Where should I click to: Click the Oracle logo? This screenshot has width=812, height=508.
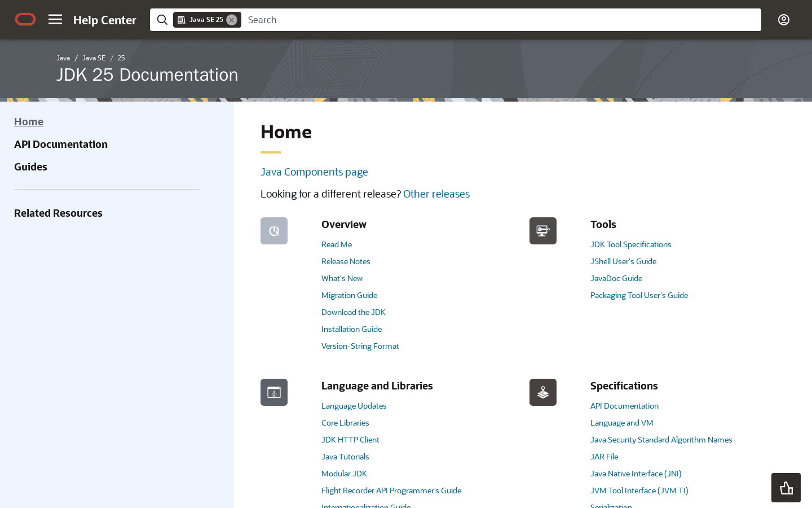click(x=25, y=19)
